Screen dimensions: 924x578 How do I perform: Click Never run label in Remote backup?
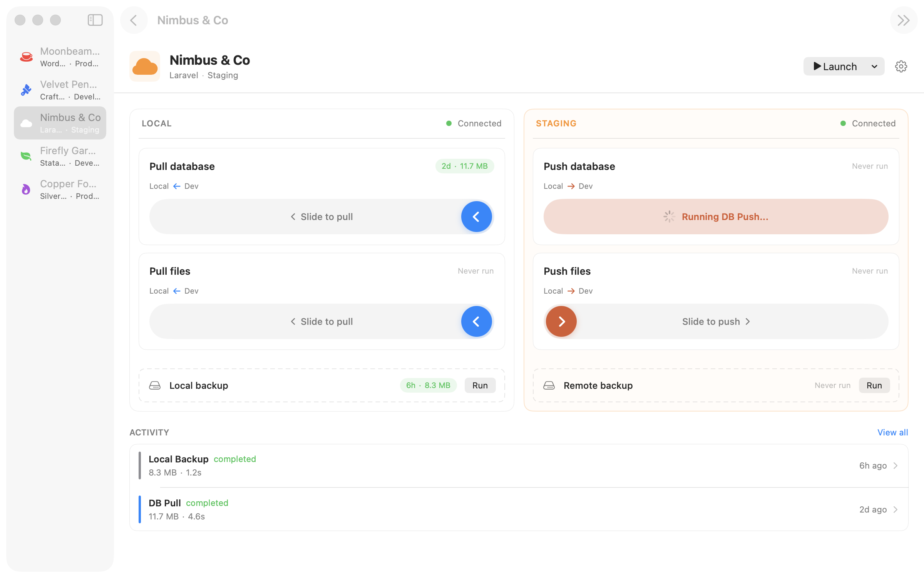[832, 385]
